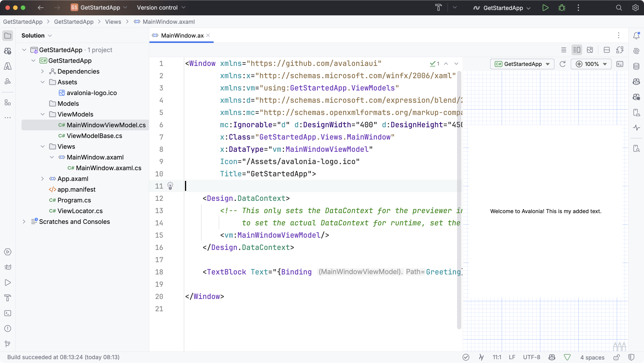644x363 pixels.
Task: Start debugging with the bug icon
Action: pos(562,8)
